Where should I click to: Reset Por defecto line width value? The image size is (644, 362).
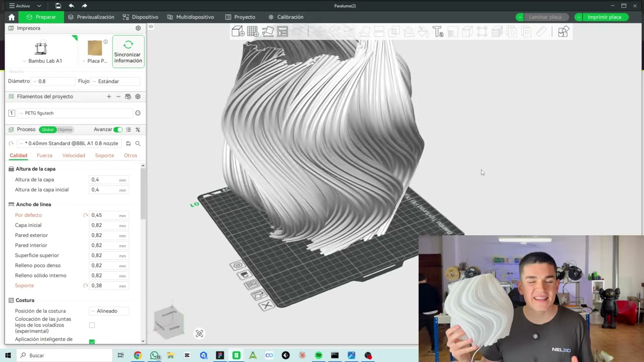coord(86,215)
